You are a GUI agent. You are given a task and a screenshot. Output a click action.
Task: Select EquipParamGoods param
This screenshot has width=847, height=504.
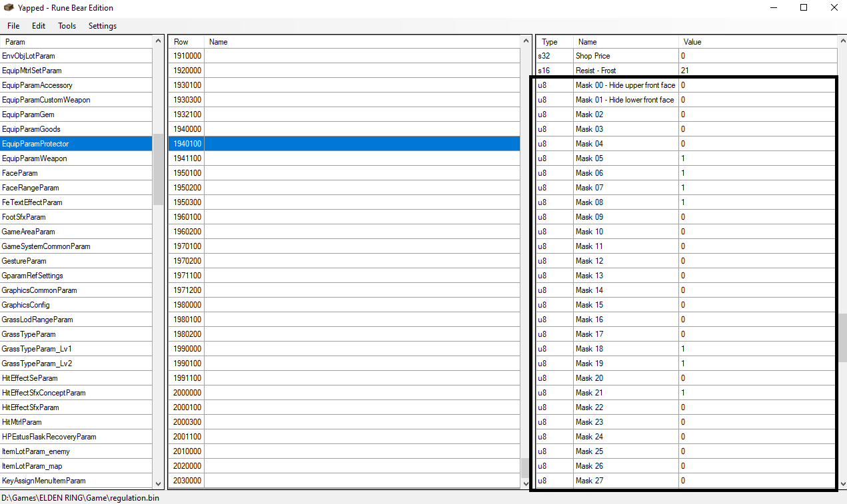[x=76, y=129]
